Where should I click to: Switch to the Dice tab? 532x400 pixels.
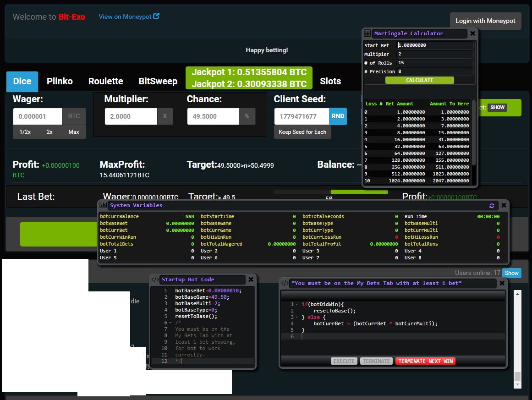point(22,82)
